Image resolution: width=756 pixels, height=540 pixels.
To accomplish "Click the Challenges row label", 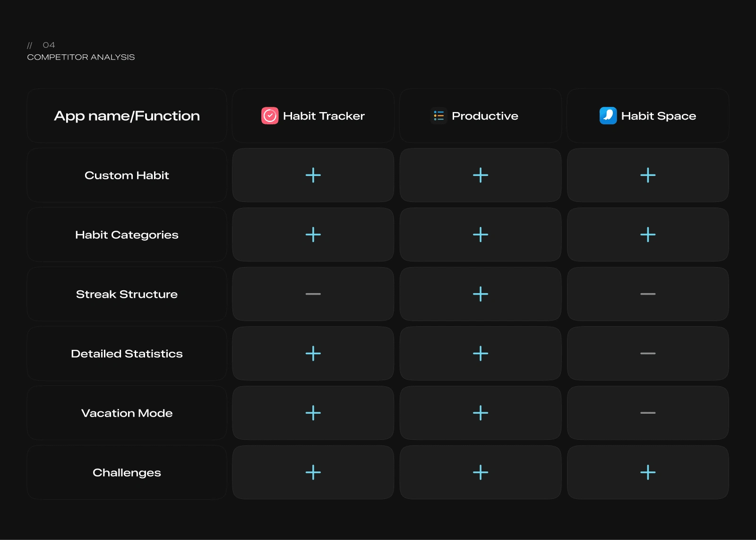I will tap(127, 472).
